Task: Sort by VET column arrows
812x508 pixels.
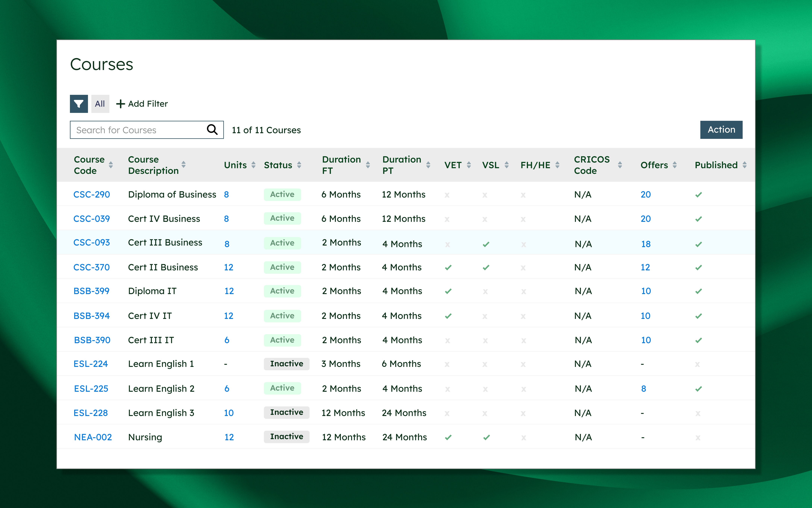Action: tap(469, 165)
